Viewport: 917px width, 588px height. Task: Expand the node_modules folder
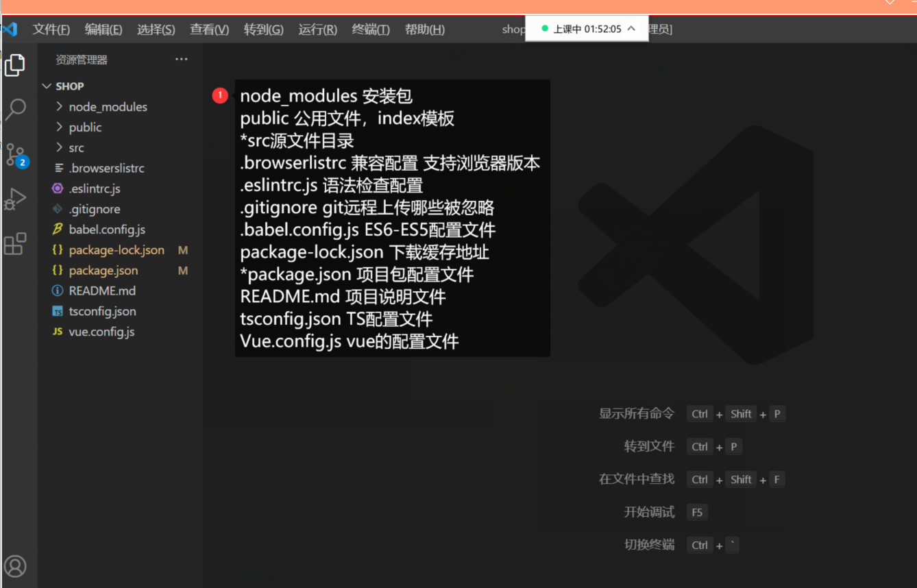click(x=59, y=107)
